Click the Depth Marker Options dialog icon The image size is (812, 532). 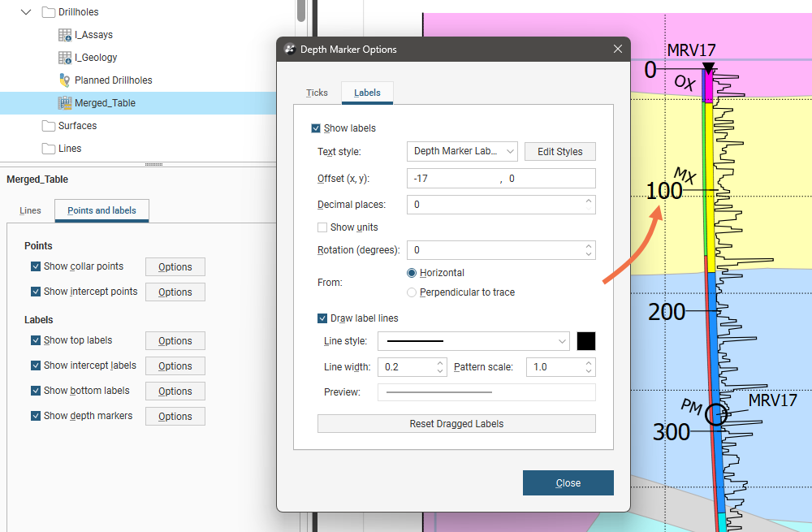click(290, 50)
